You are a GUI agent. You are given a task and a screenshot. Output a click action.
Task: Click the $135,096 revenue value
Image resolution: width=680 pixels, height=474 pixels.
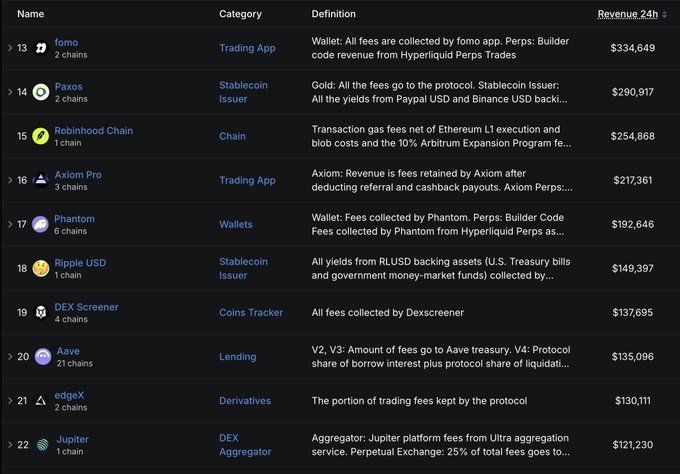tap(632, 356)
